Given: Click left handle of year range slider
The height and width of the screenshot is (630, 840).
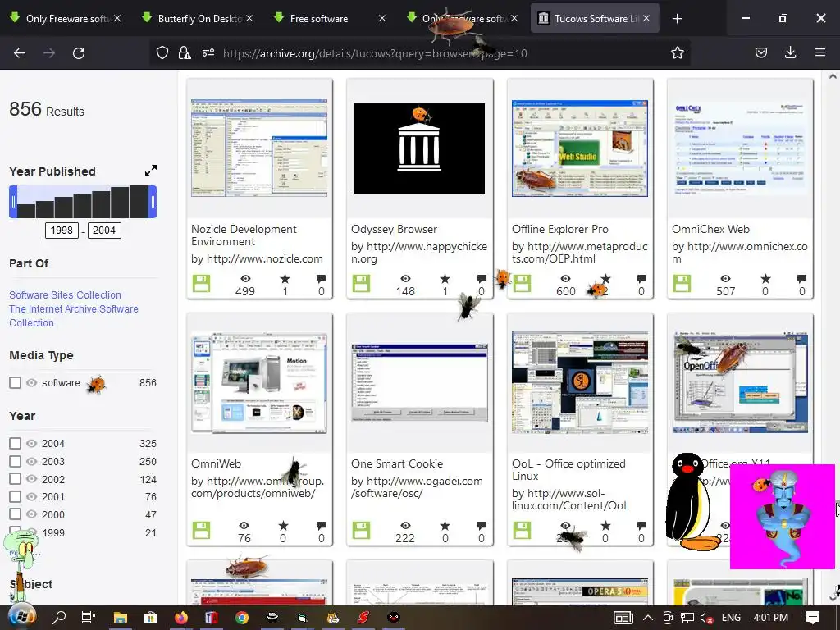Looking at the screenshot, I should point(13,202).
